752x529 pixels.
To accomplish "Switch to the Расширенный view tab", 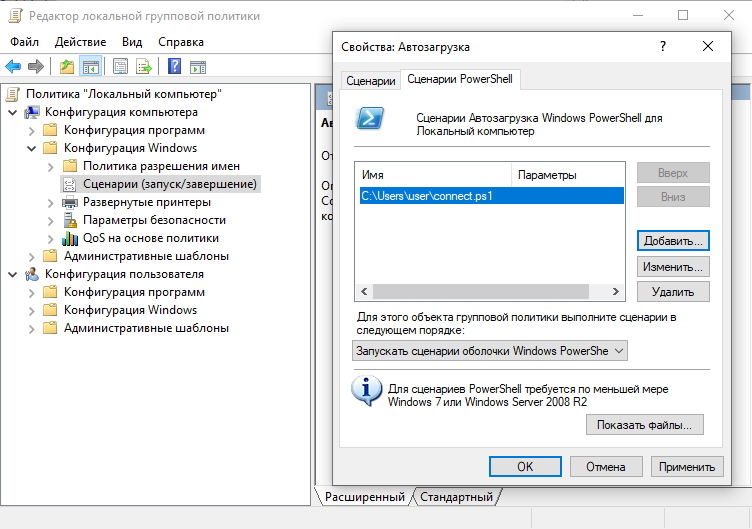I will point(364,497).
